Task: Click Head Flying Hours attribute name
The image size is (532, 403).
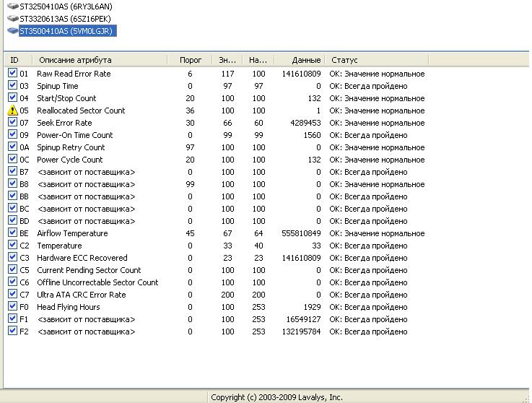Action: (x=68, y=307)
